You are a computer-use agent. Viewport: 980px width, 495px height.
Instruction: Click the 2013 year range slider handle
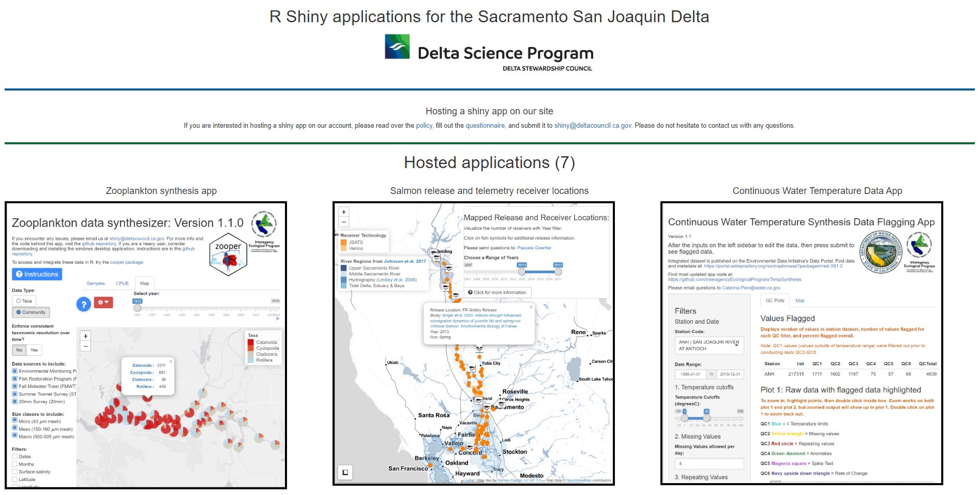522,272
